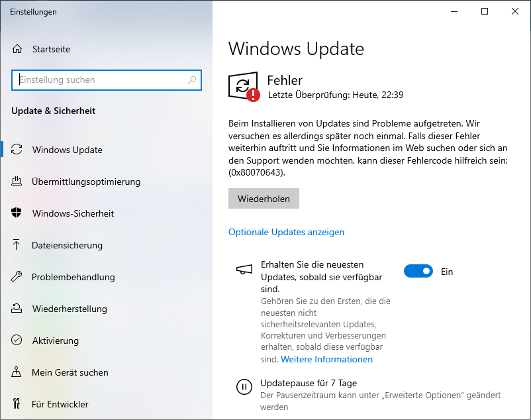Click the Windows Update sync arrows icon

(x=17, y=149)
